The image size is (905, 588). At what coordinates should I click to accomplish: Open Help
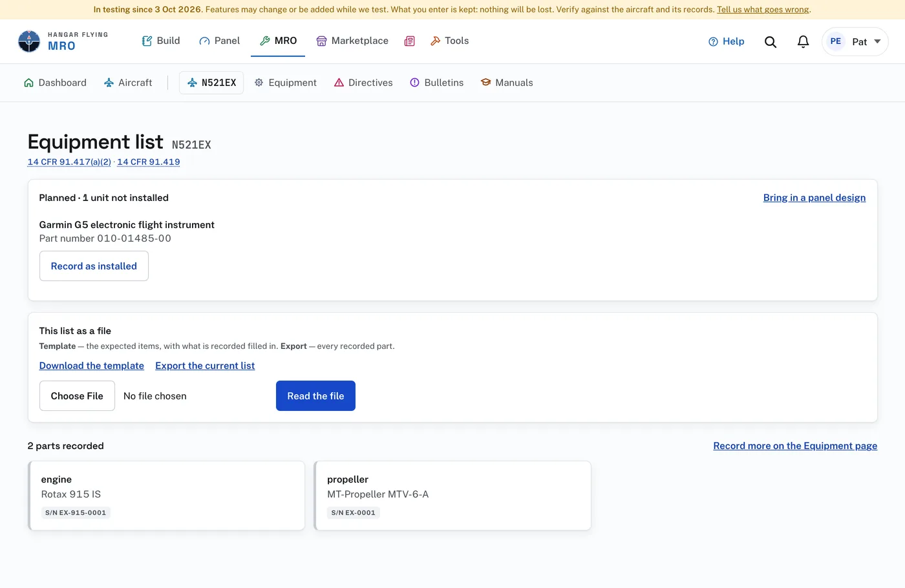(x=727, y=41)
